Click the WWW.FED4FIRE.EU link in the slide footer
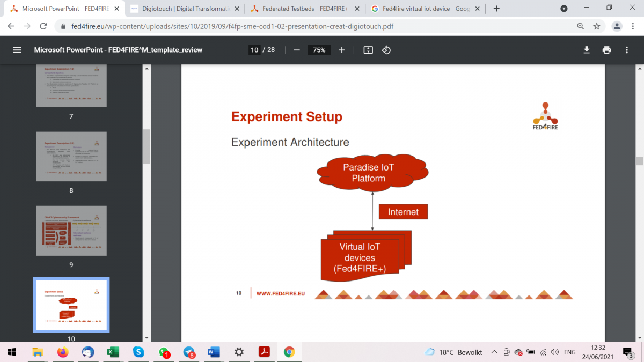644x362 pixels. tap(281, 294)
